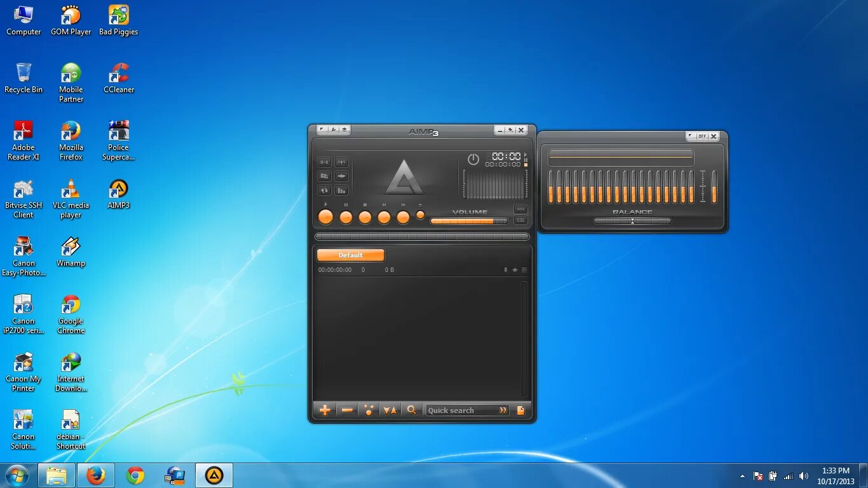Adjust the AIMP Volume slider
Viewport: 868px width, 488px height.
(x=469, y=221)
